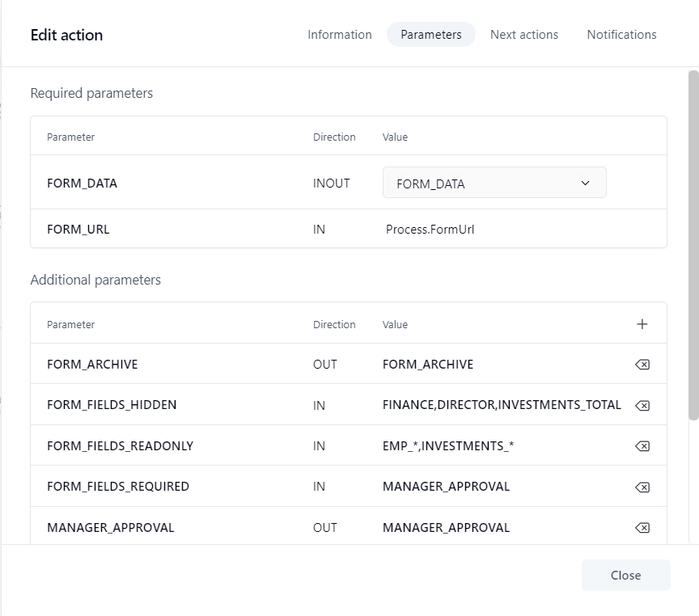Image resolution: width=699 pixels, height=616 pixels.
Task: Delete the FORM_FIELDS_READONLY parameter row
Action: click(x=642, y=446)
